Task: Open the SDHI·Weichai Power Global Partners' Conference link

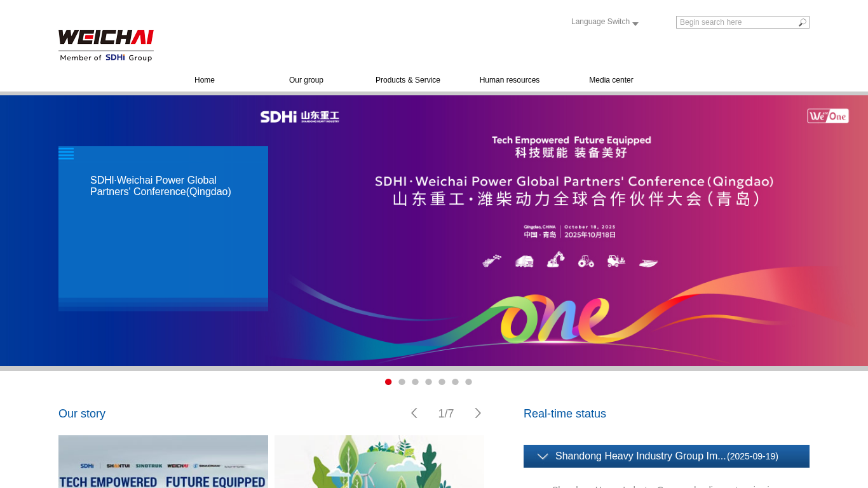Action: point(161,186)
